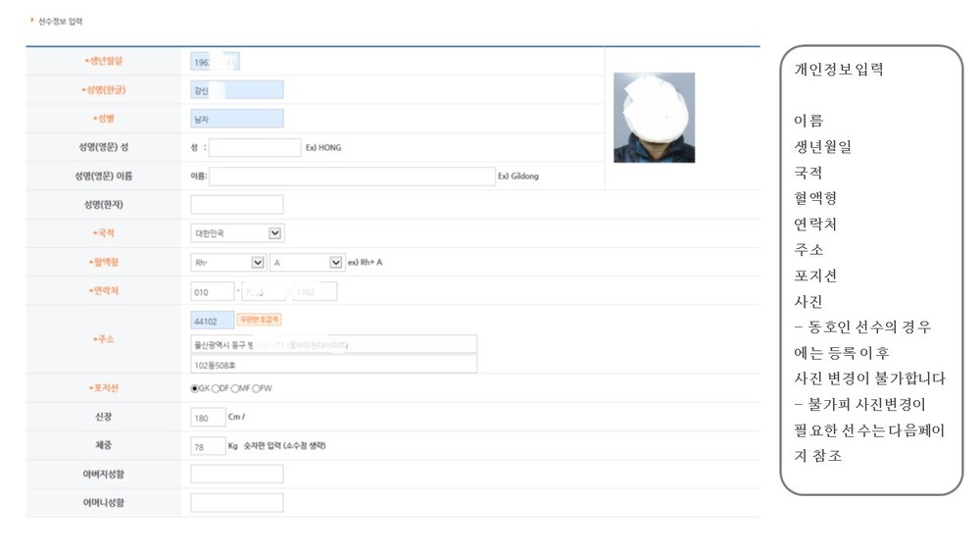Select the 성명(한자) Chinese name field
The height and width of the screenshot is (552, 980).
237,204
